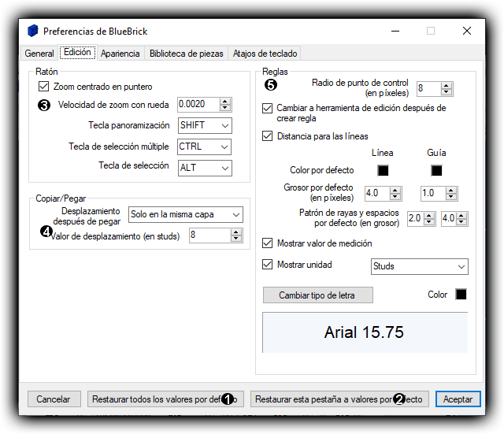Screen dimensions: 504x434
Task: Decrease zoom wheel speed with down arrow
Action: point(225,108)
